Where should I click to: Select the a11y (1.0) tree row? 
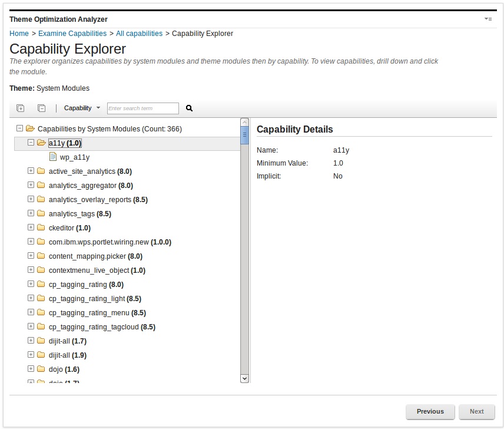(x=127, y=143)
